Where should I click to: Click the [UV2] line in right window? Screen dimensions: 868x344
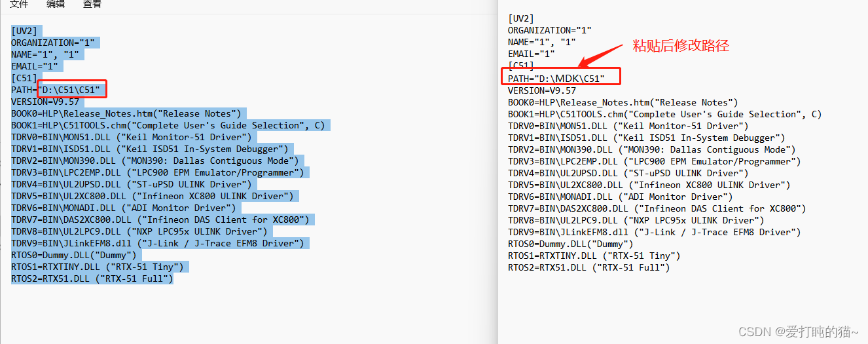[x=521, y=18]
